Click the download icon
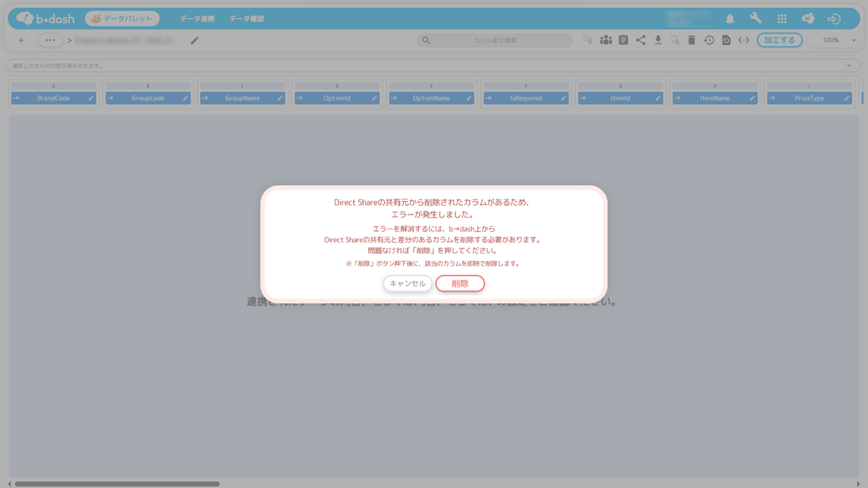This screenshot has height=488, width=868. pos(658,40)
